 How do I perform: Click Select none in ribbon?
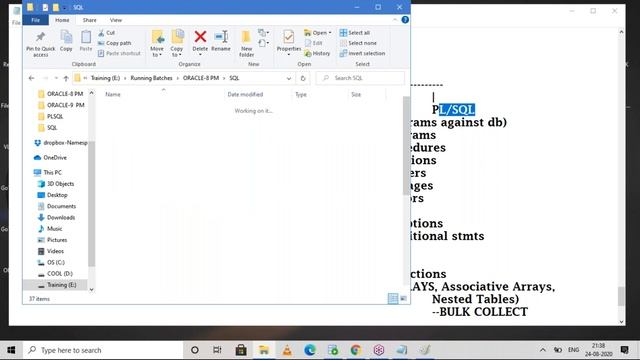[358, 43]
